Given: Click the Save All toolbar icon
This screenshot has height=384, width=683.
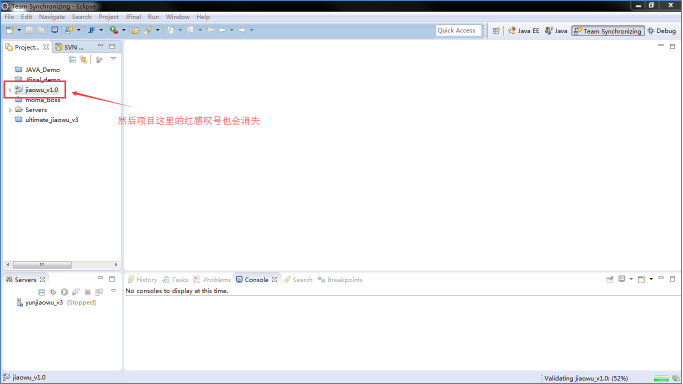Looking at the screenshot, I should point(40,30).
